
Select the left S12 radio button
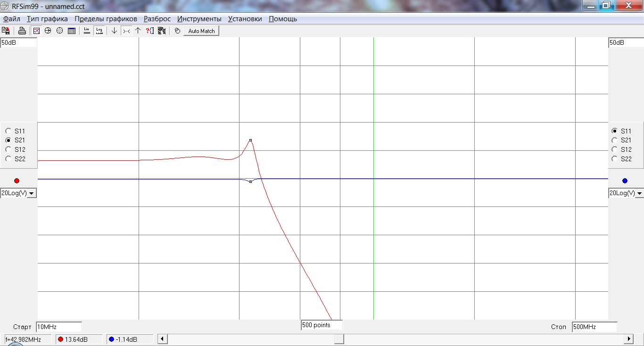[x=8, y=149]
